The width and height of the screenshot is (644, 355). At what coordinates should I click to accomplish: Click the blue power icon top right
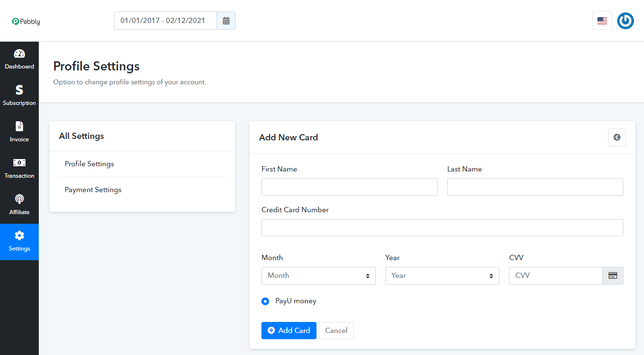coord(625,21)
